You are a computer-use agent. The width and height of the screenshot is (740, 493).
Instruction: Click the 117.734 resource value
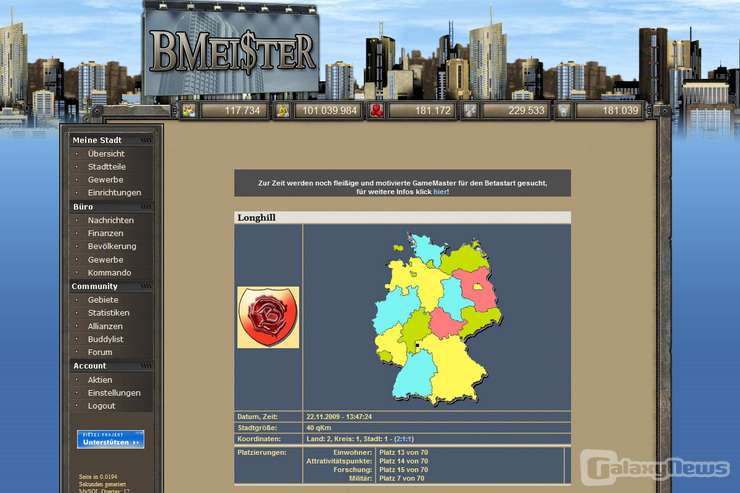coord(242,111)
